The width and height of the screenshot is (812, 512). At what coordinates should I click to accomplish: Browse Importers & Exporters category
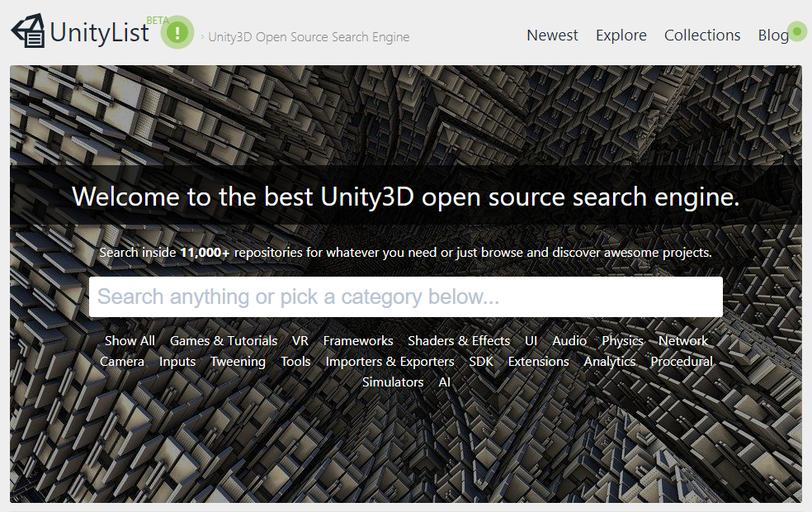[390, 362]
